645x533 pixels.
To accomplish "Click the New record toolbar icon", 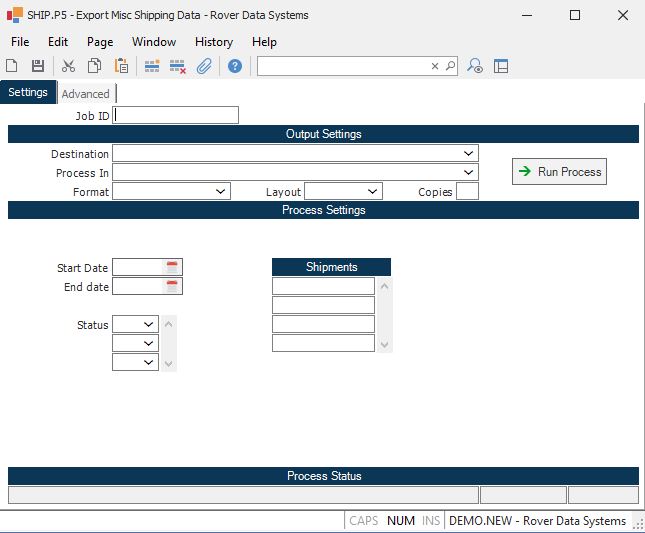I will tap(12, 66).
